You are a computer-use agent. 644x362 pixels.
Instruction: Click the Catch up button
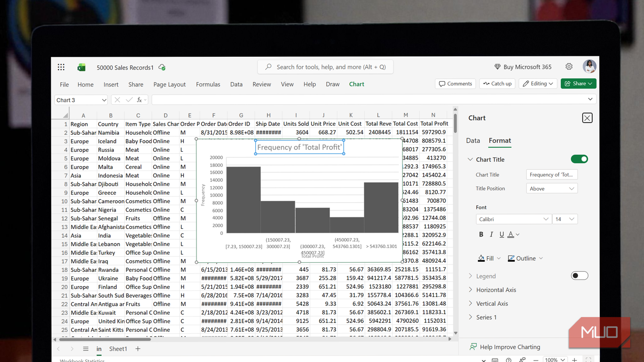click(497, 83)
